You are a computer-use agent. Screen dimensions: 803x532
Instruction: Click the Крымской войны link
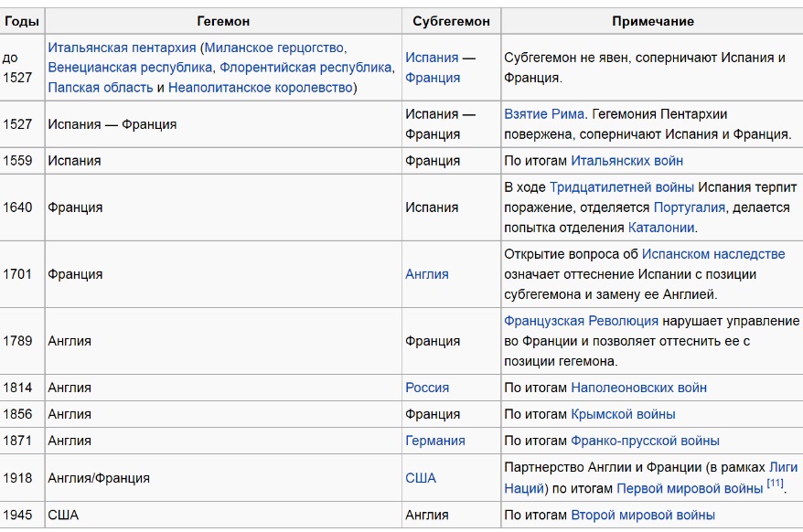pyautogui.click(x=623, y=414)
